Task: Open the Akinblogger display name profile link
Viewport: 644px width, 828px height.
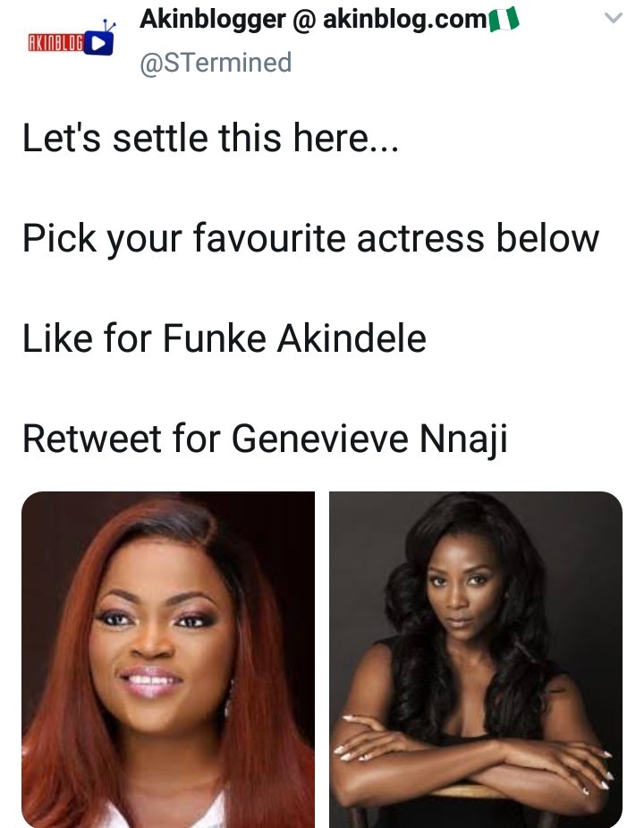Action: 210,20
